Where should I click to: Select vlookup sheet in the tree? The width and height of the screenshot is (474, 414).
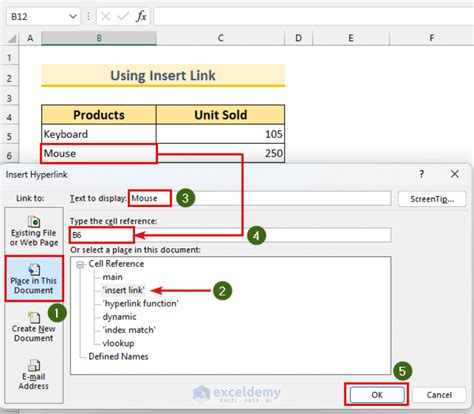(x=118, y=343)
